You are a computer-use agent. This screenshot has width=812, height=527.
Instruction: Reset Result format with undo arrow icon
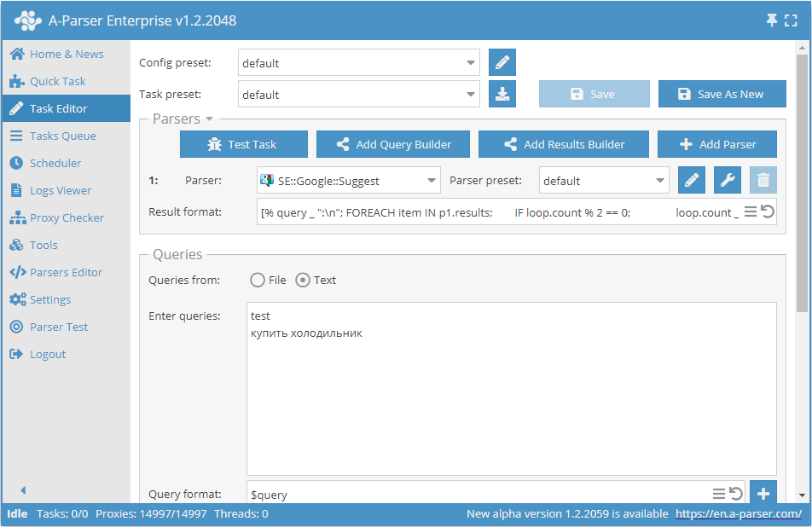click(x=768, y=211)
